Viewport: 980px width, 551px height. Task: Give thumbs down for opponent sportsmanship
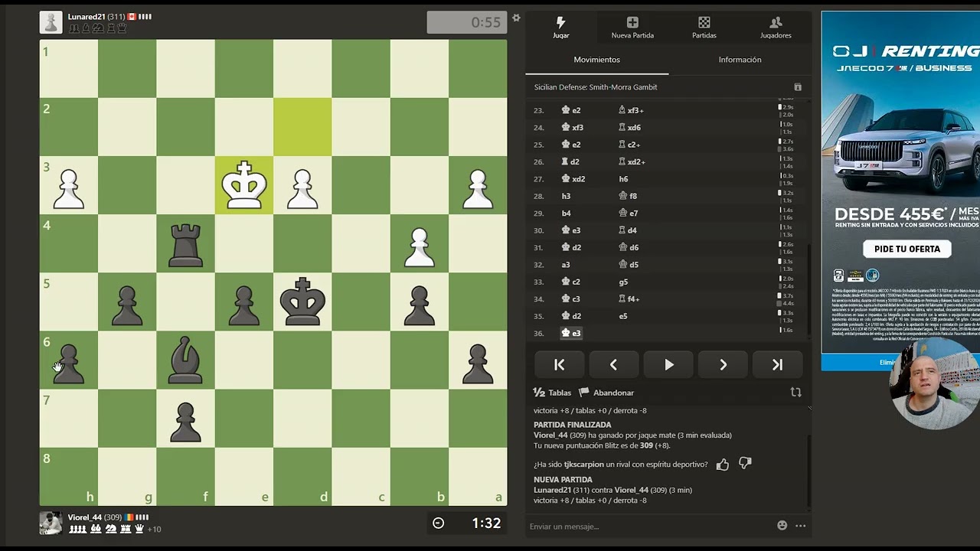point(745,464)
